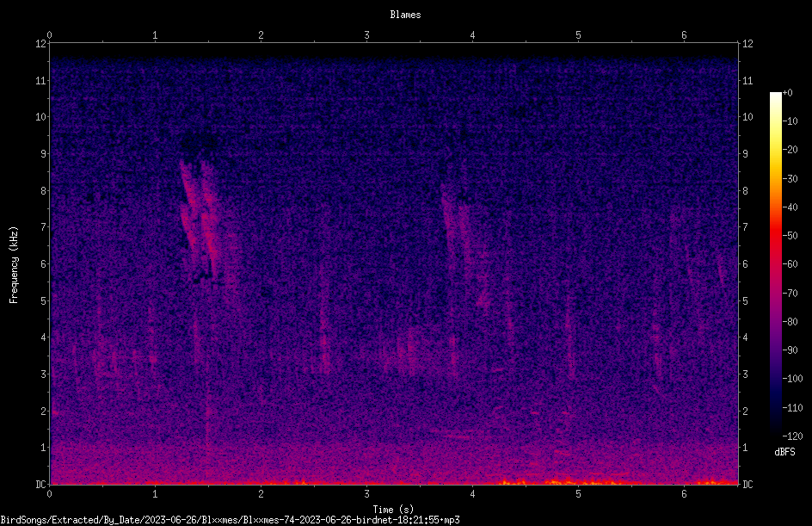Click the "9" kHz tick on the left axis

[43, 154]
